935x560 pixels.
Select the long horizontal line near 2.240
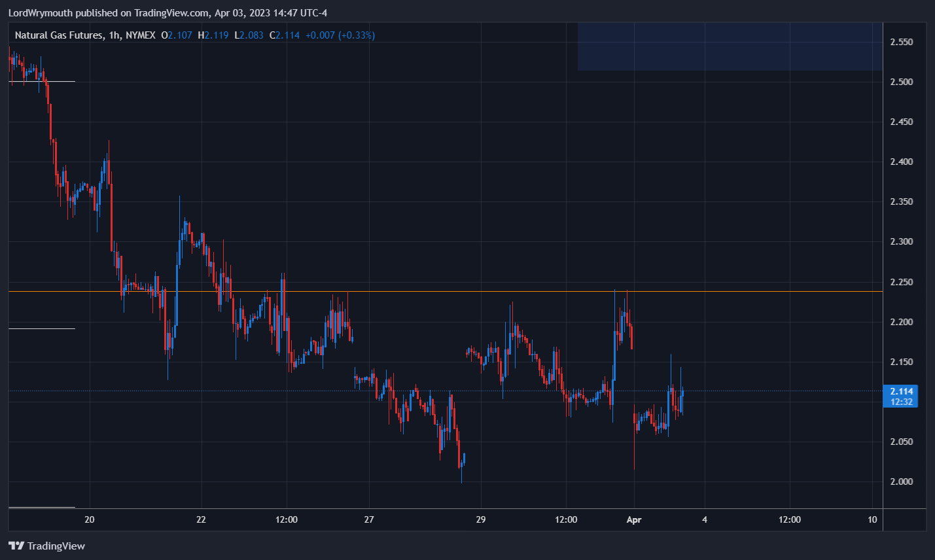click(445, 291)
